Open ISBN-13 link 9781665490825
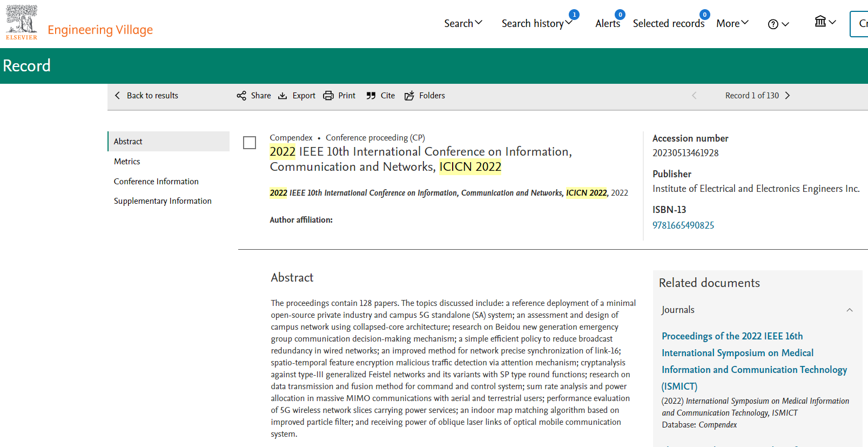The width and height of the screenshot is (868, 447). [683, 225]
